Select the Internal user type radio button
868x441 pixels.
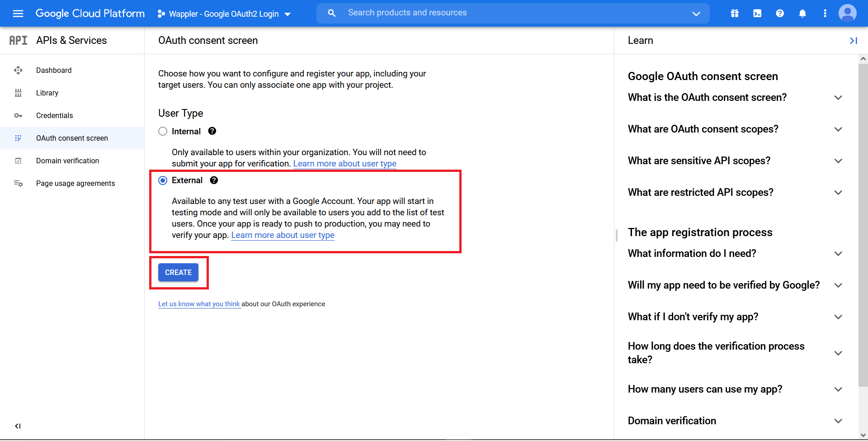pyautogui.click(x=163, y=131)
